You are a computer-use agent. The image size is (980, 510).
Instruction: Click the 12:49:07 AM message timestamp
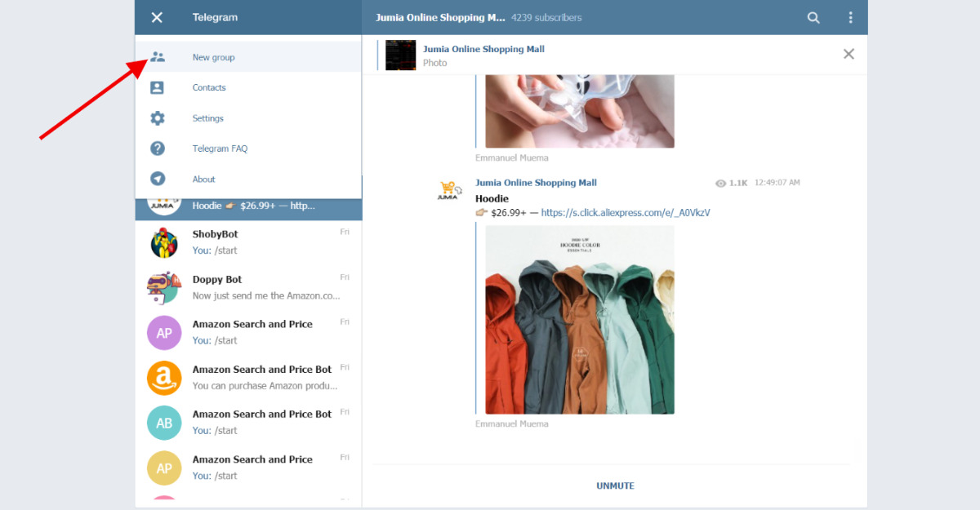pyautogui.click(x=777, y=183)
